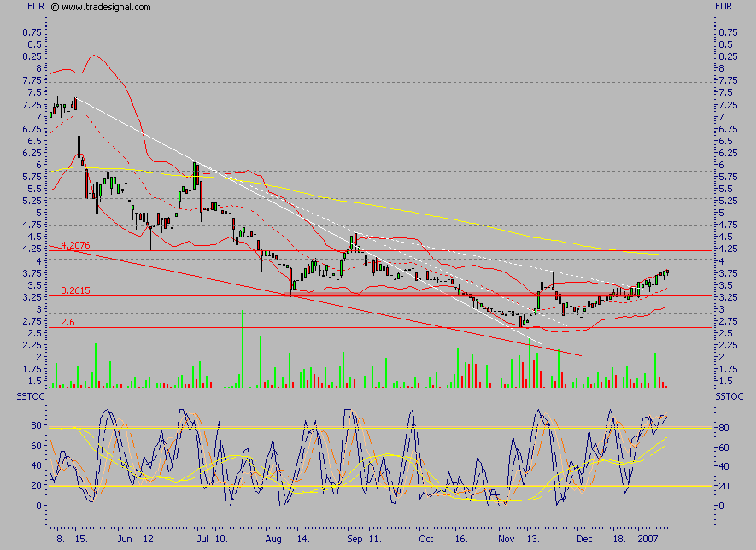
Task: Click the 8.75 value on right price axis
Action: 728,32
